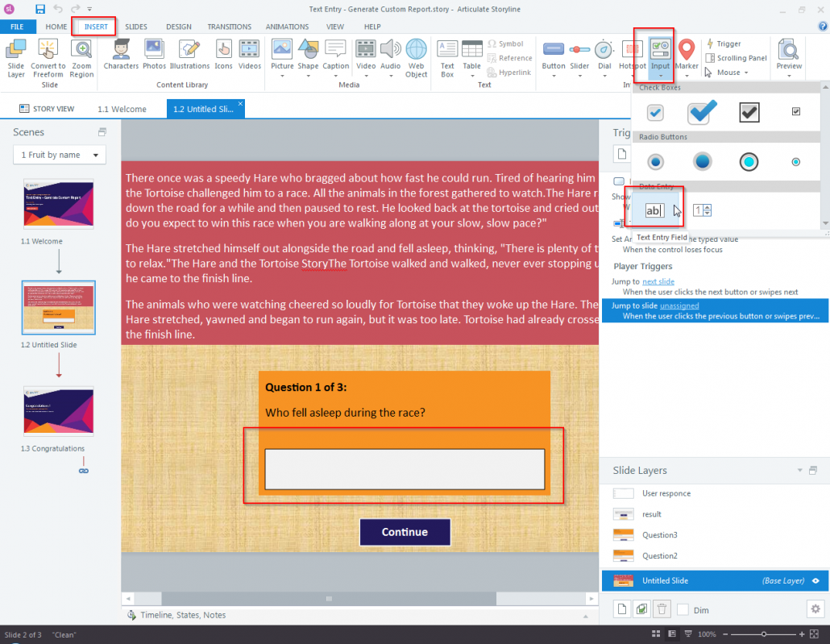Open the Characters content library

(x=121, y=55)
